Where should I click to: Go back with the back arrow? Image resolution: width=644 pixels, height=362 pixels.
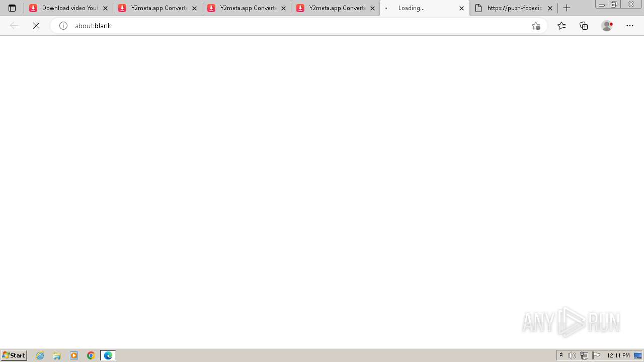pyautogui.click(x=14, y=26)
